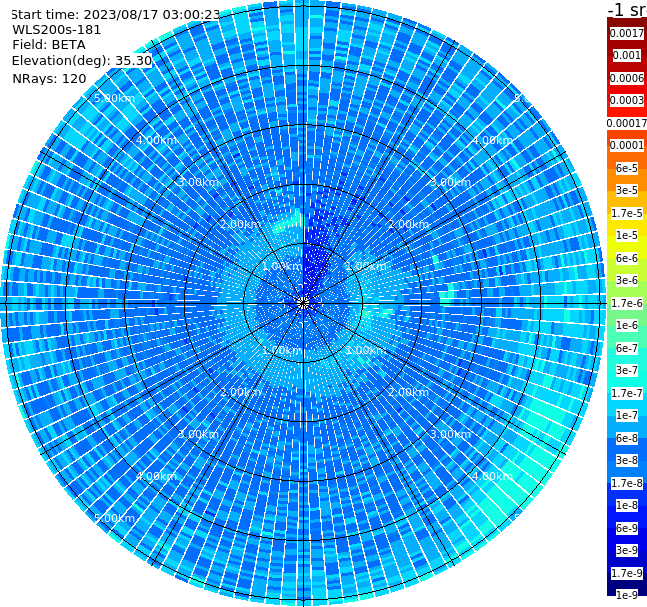Click the 3e-8 colorbar value
This screenshot has height=607, width=647.
[627, 460]
